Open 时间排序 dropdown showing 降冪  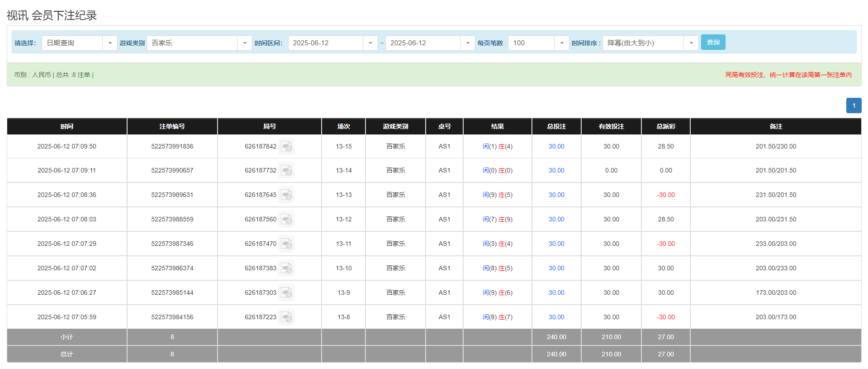click(691, 43)
